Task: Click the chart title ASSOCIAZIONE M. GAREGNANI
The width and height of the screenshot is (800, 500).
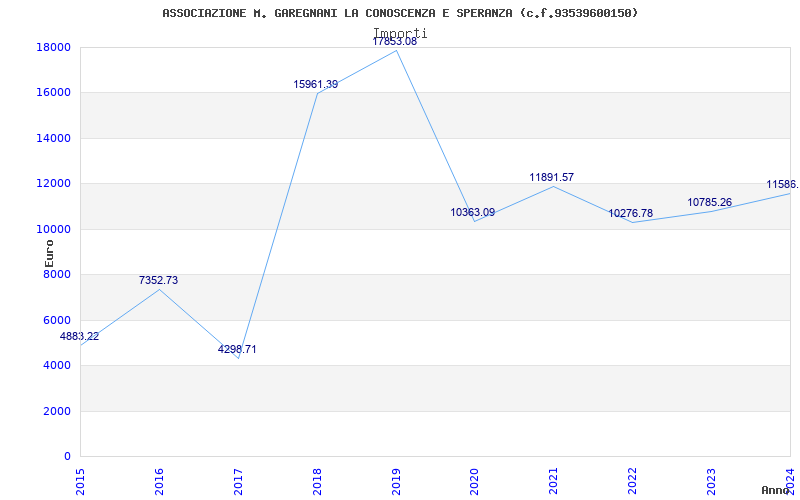Action: coord(400,13)
